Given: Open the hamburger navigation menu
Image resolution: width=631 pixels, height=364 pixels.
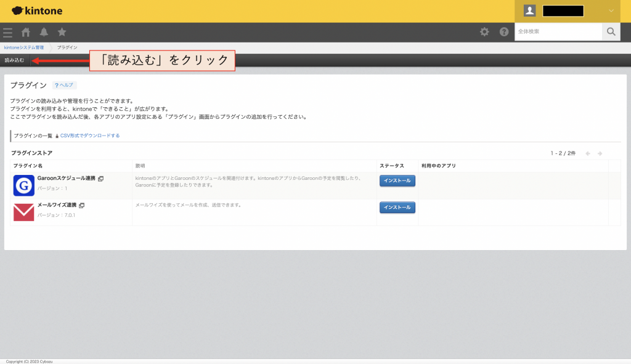Looking at the screenshot, I should (7, 32).
